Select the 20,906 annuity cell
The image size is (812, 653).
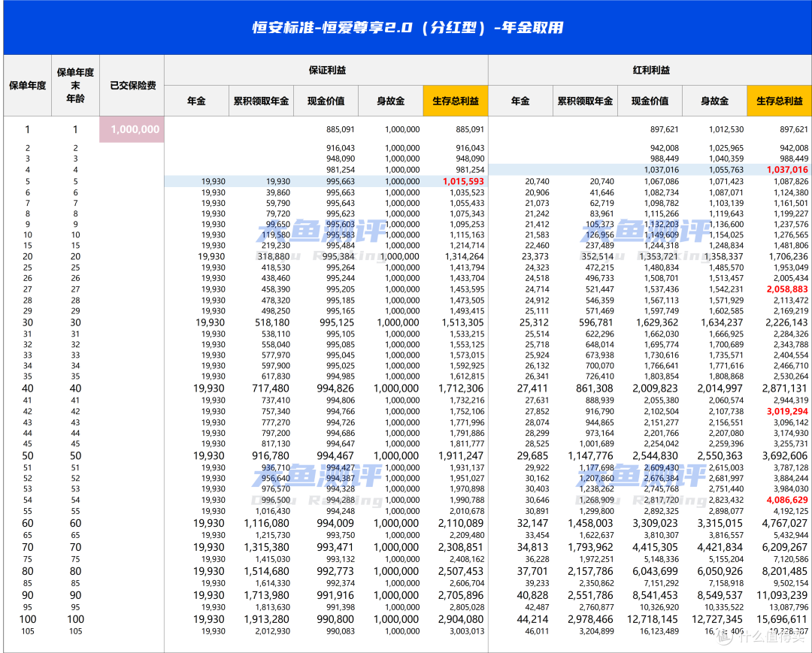click(537, 192)
